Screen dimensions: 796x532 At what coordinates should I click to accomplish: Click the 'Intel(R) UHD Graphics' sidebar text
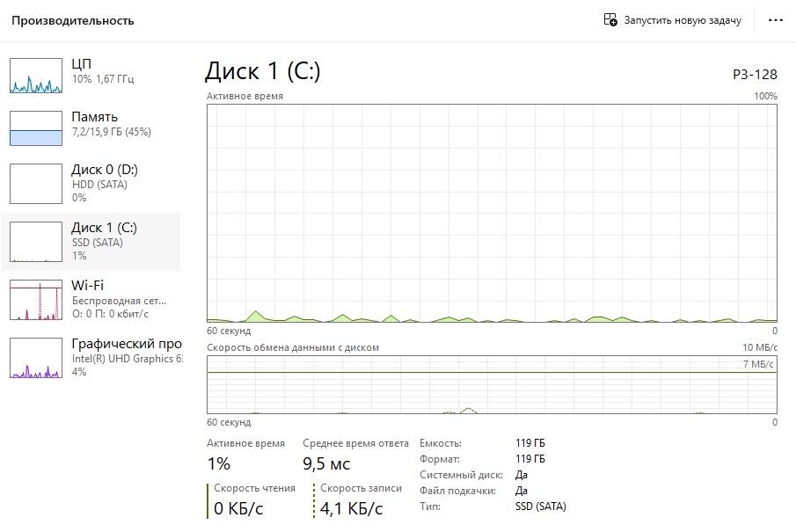coord(127,359)
